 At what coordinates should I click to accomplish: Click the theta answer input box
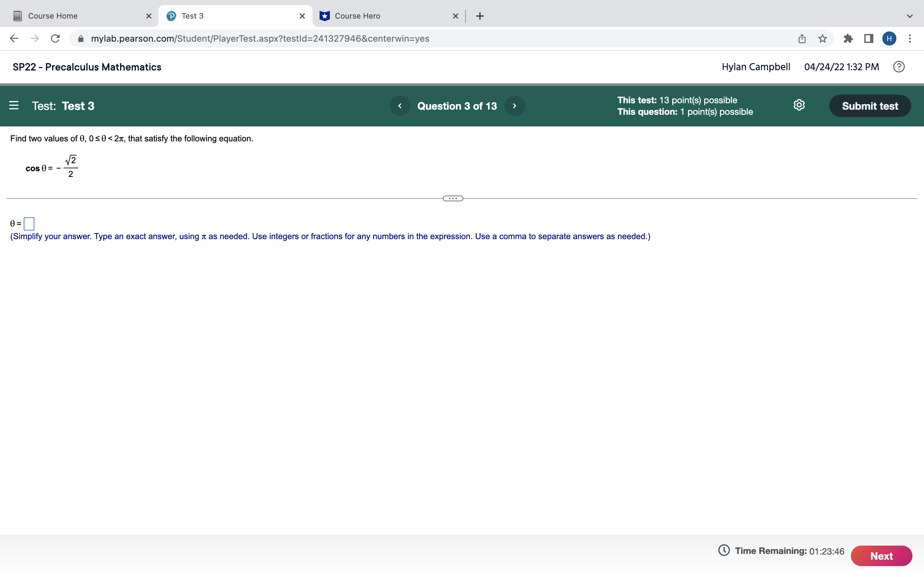point(29,224)
